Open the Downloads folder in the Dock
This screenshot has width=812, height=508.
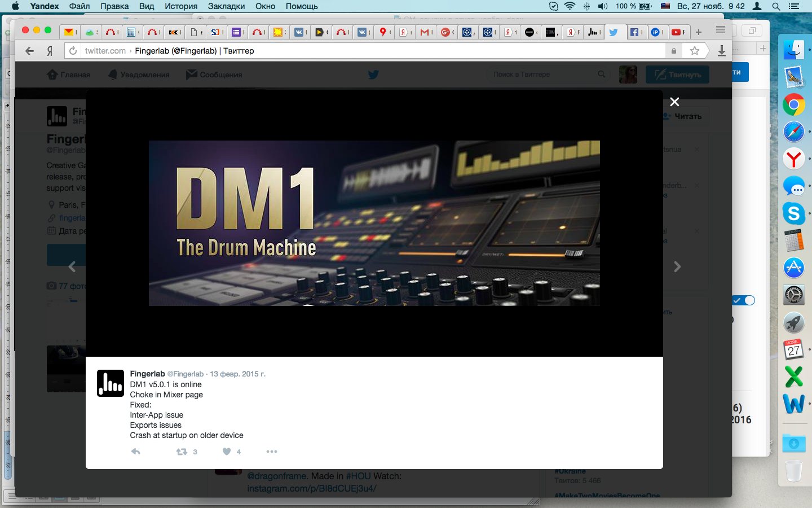[794, 443]
